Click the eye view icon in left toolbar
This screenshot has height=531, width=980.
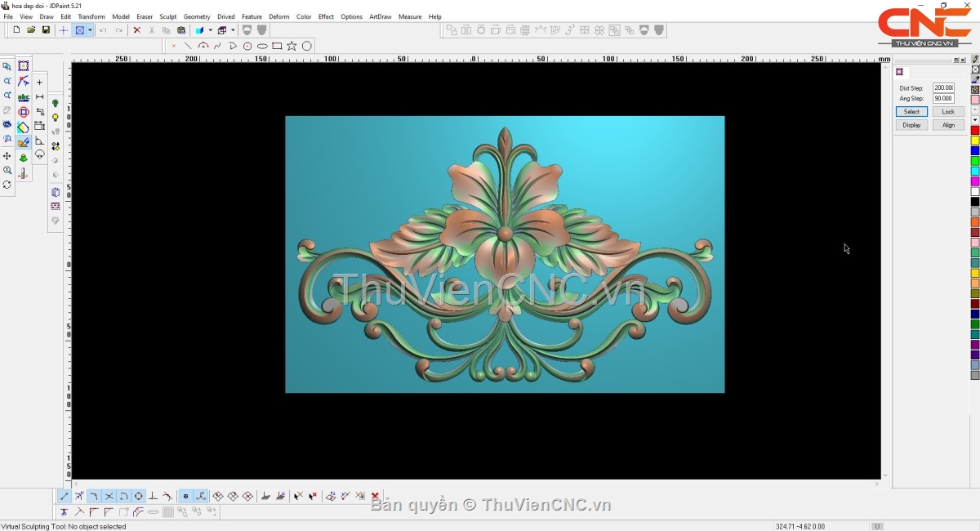(x=7, y=125)
